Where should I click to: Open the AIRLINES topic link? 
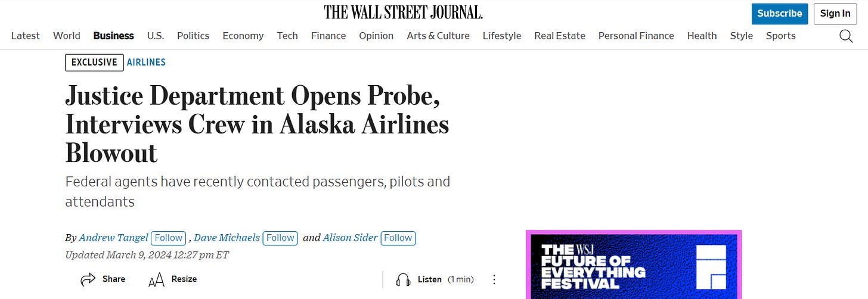[146, 62]
